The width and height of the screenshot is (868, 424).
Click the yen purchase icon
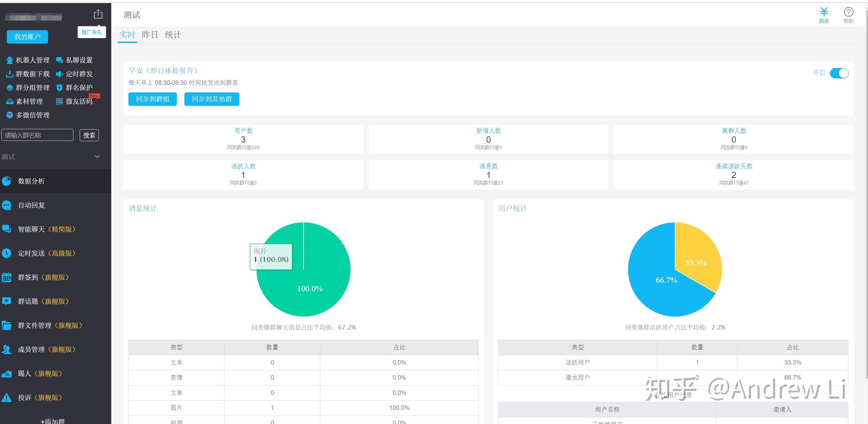(824, 12)
